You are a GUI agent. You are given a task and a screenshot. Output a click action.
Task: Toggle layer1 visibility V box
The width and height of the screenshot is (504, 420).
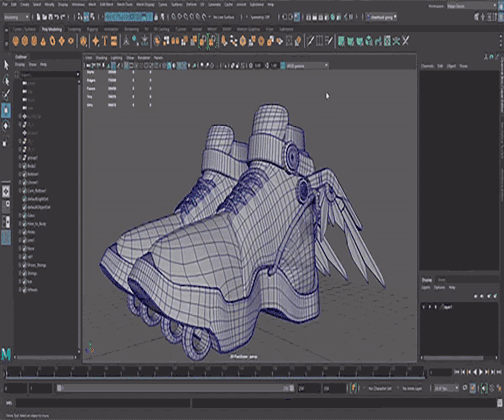tap(424, 307)
